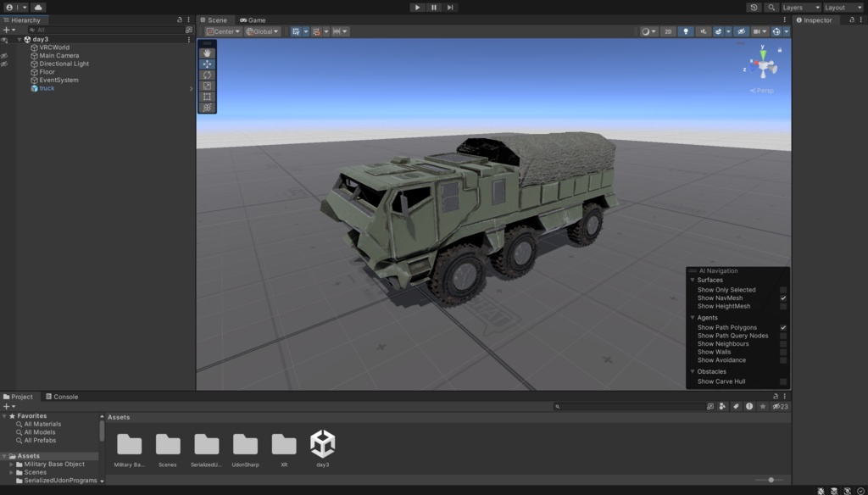Enable Show Walls under Agents
868x495 pixels.
782,352
